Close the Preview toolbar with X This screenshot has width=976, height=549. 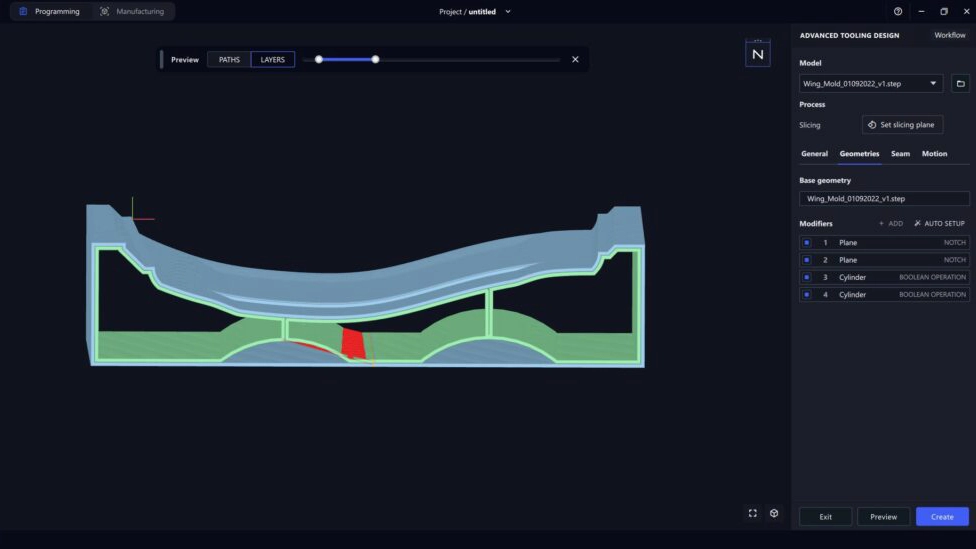[x=575, y=60]
